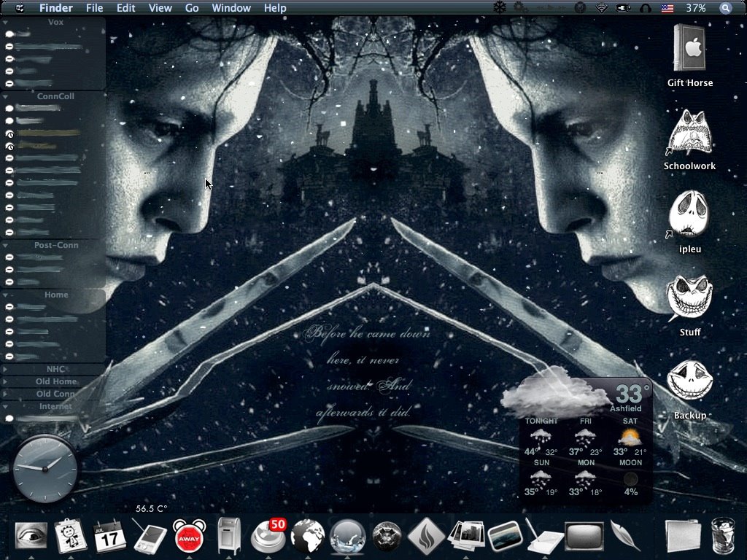Open the PDA with stylus Dock icon

pyautogui.click(x=149, y=536)
